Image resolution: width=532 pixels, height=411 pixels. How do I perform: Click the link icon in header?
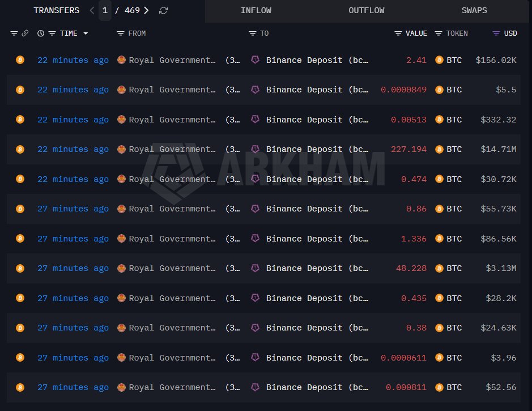tap(25, 33)
